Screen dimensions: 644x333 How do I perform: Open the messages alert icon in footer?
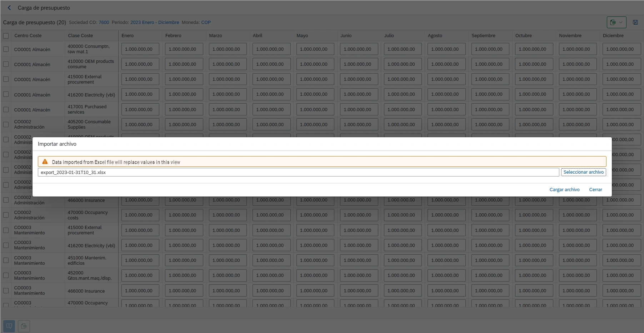9,326
